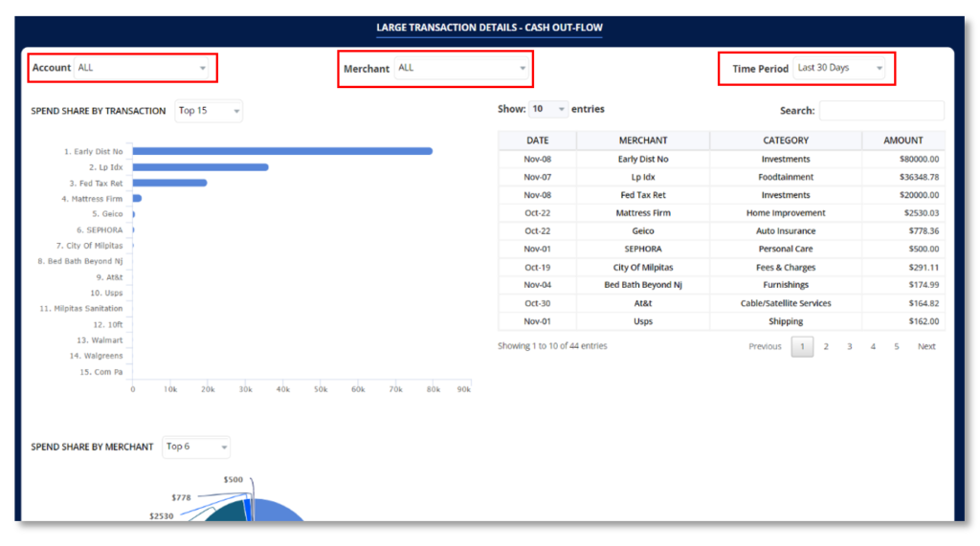This screenshot has width=980, height=546.
Task: Click the Fed Tax Ret merchant cell
Action: [642, 195]
